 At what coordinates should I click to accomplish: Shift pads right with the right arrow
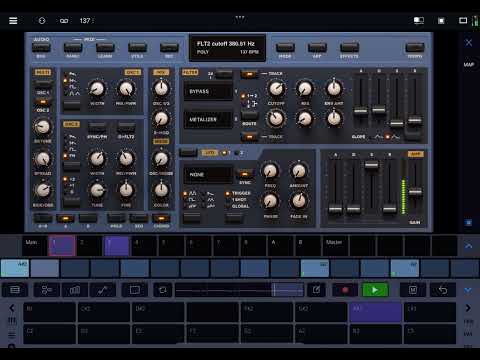(468, 308)
